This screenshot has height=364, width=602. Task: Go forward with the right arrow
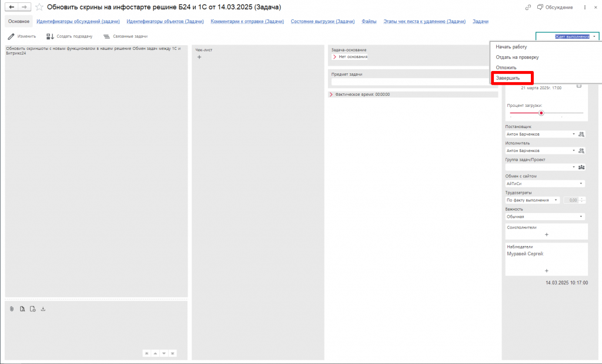24,7
